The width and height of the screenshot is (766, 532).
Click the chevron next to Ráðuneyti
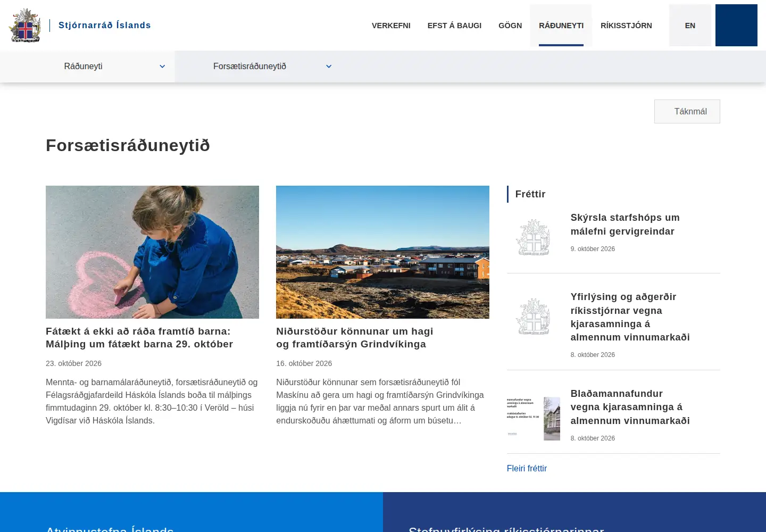coord(162,66)
